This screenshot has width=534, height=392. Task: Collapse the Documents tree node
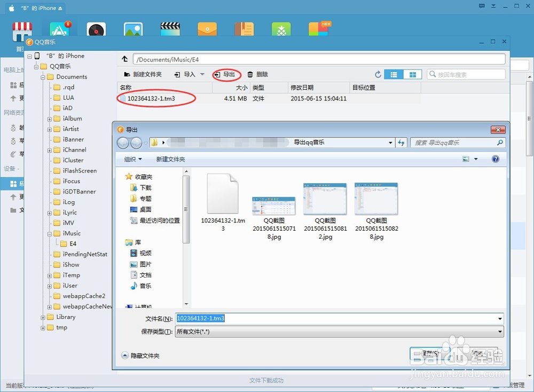point(43,77)
